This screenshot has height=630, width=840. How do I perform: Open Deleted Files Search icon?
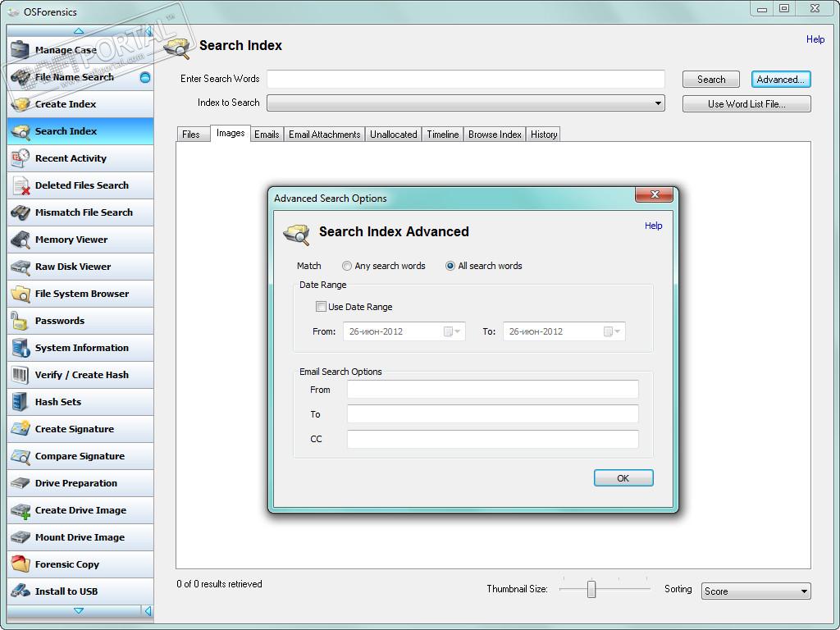[x=21, y=185]
